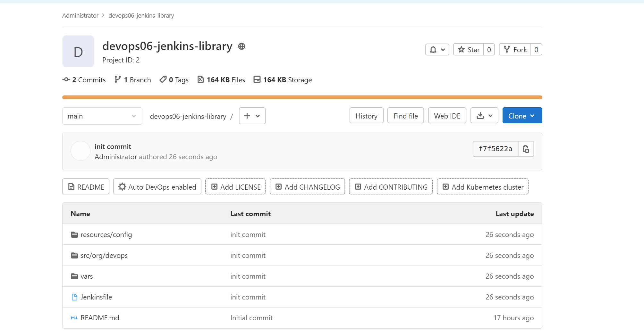This screenshot has height=336, width=644.
Task: Click devops06-jenkins-library path breadcrumb
Action: pos(188,116)
